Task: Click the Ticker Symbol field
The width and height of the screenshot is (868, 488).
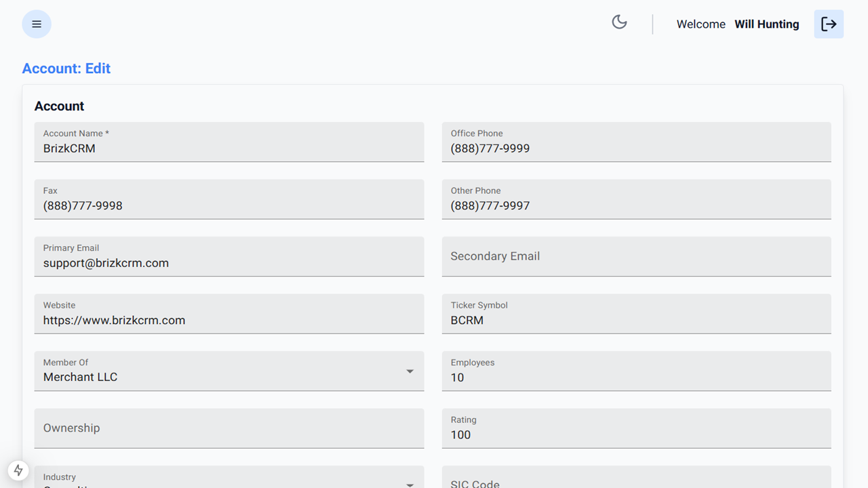Action: (636, 320)
